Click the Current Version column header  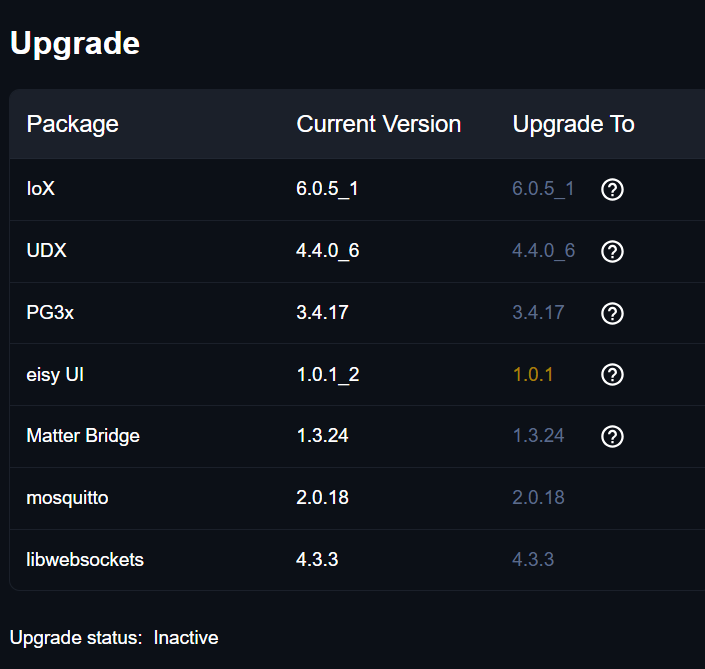[x=379, y=124]
